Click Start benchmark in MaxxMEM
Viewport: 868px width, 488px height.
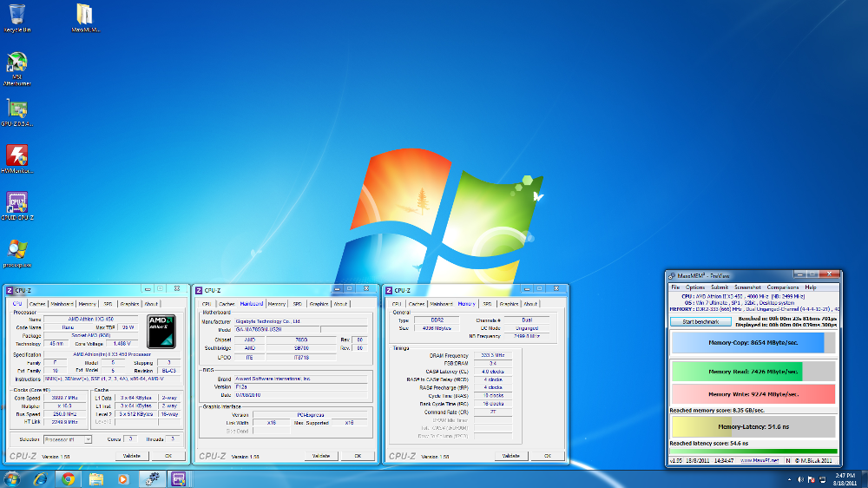(x=700, y=322)
